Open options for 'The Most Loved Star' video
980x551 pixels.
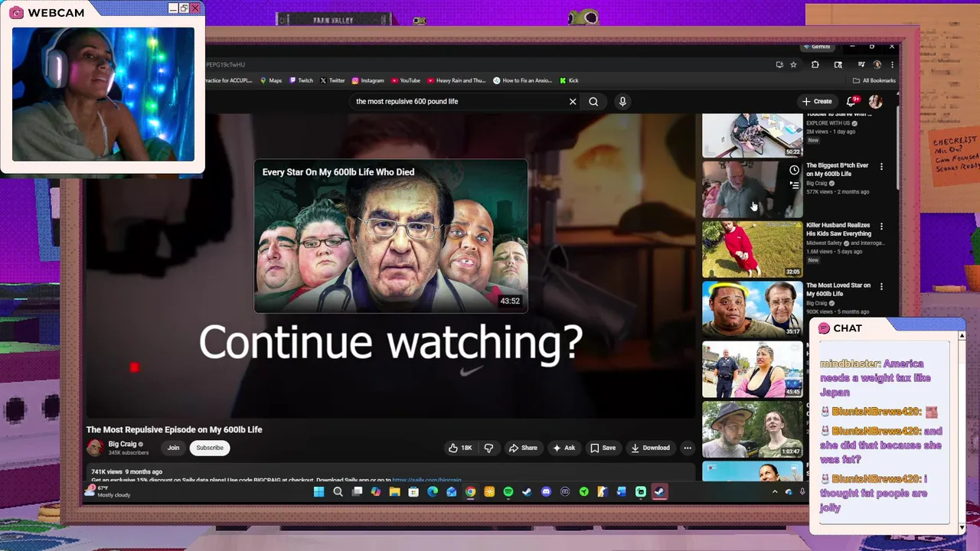[x=881, y=287]
